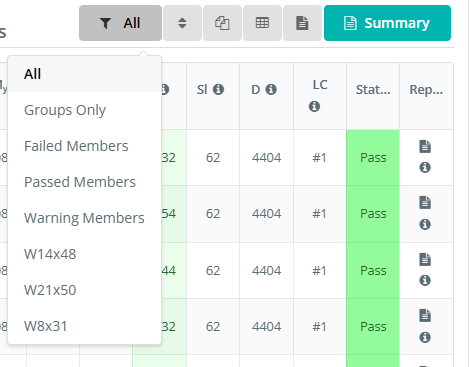Filter by section W14x48
This screenshot has width=469, height=367.
[85, 254]
